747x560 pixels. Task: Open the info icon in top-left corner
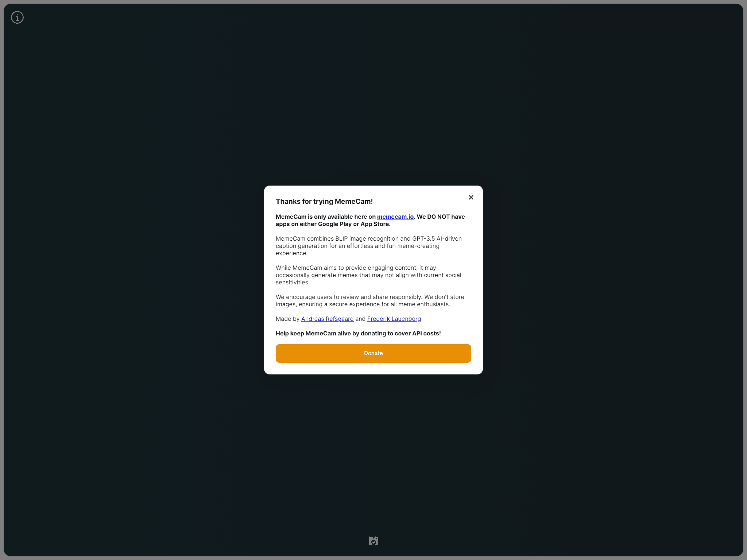17,17
